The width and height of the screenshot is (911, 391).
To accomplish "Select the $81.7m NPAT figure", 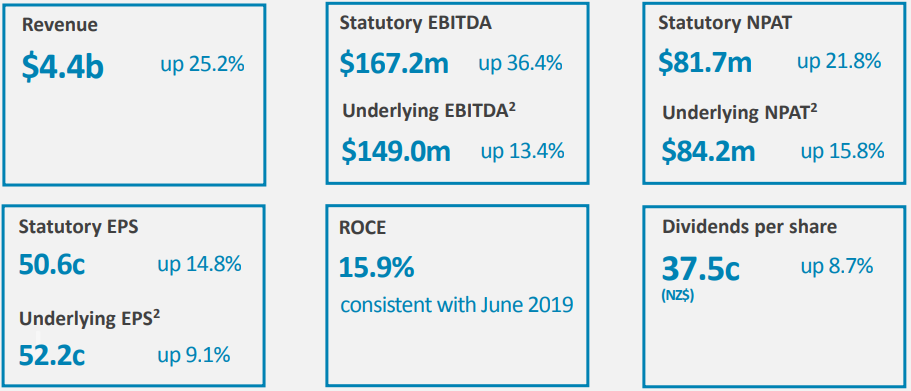I will (705, 62).
